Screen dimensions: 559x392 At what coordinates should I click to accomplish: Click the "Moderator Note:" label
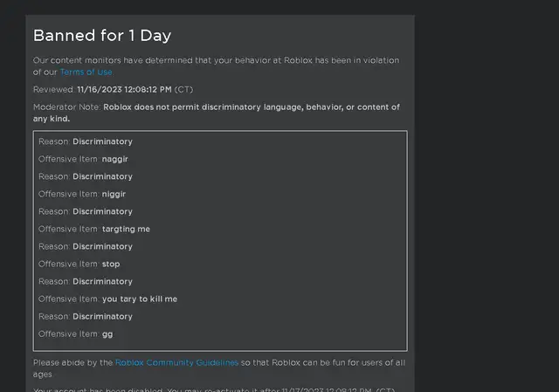pos(67,107)
